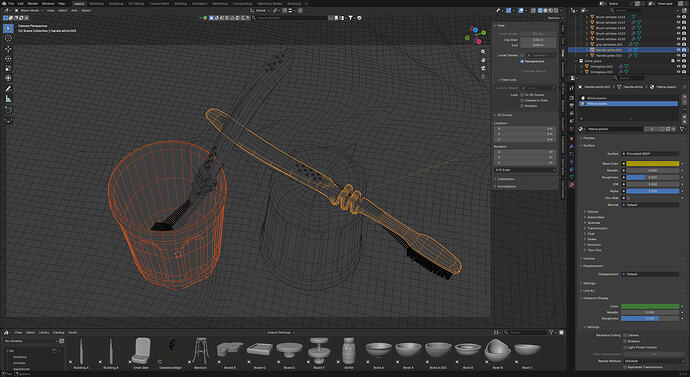
Task: Enable Lock Camera to View checkbox
Action: point(522,100)
